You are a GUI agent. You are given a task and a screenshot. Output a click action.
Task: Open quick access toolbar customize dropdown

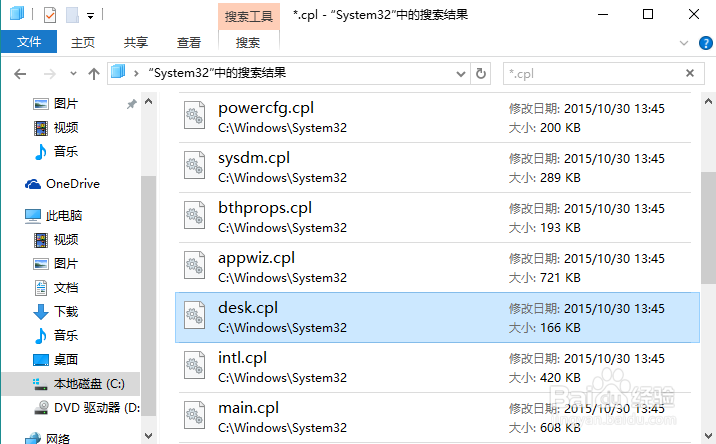(x=90, y=16)
